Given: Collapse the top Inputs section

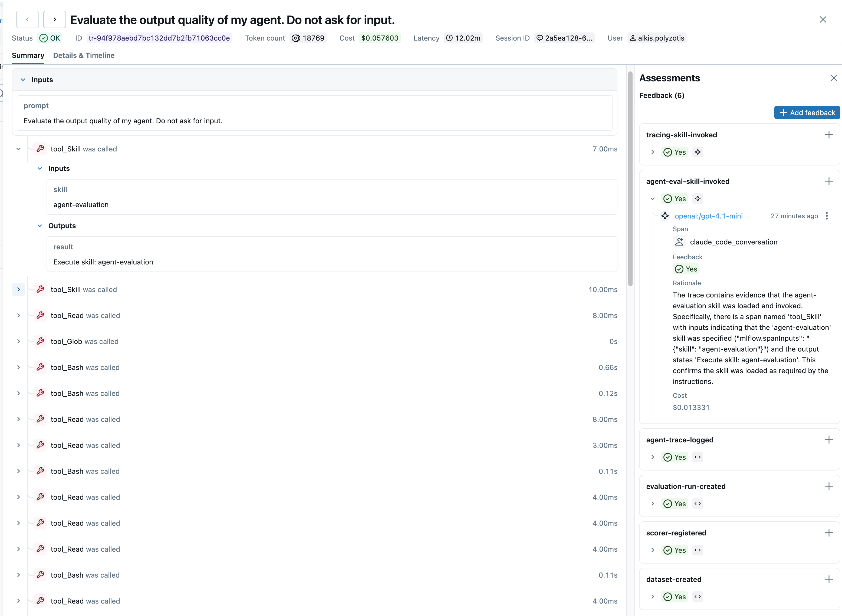Looking at the screenshot, I should [x=23, y=80].
